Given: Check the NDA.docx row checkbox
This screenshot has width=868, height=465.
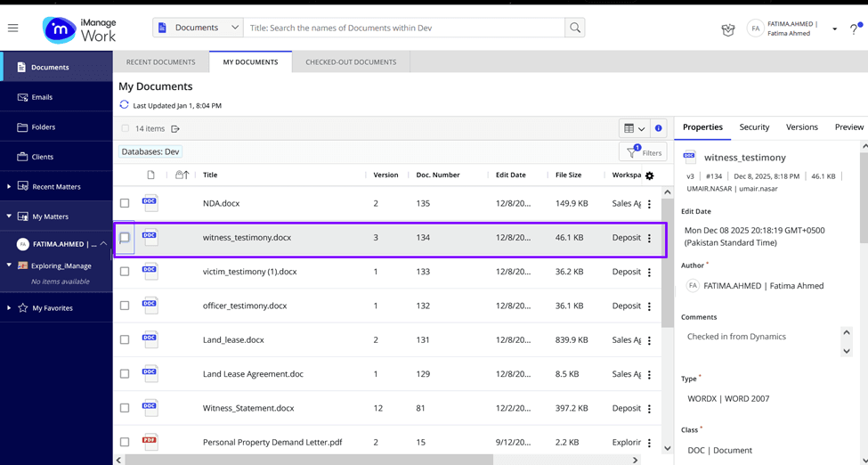Looking at the screenshot, I should [125, 204].
